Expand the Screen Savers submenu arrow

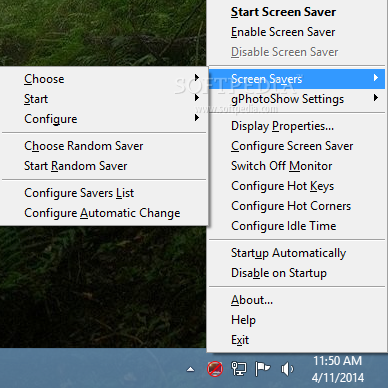[x=376, y=78]
